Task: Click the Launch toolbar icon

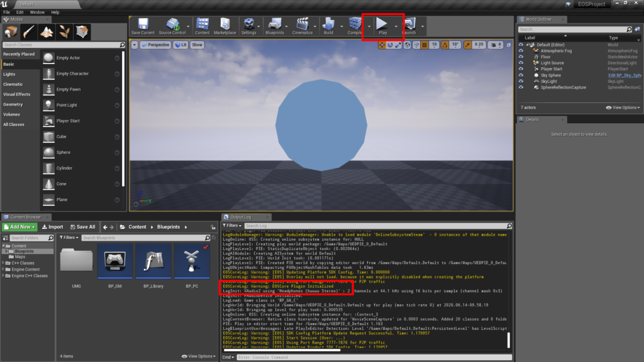Action: click(409, 26)
